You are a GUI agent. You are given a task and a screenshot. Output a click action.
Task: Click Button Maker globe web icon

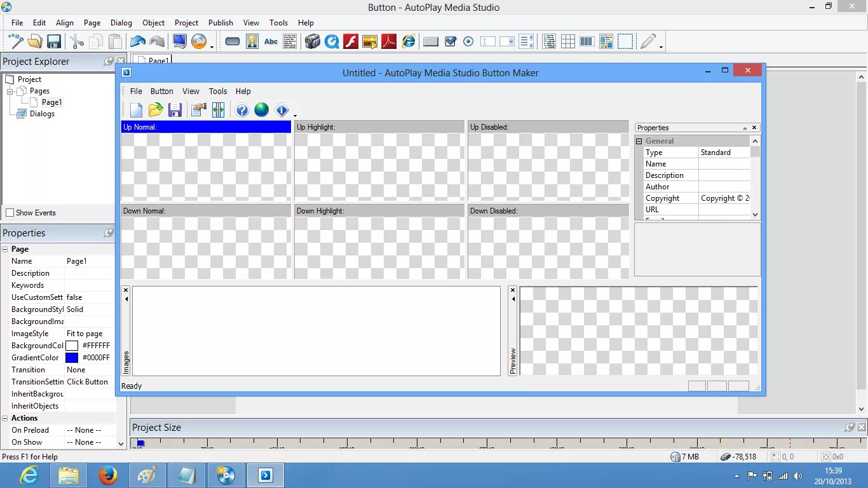point(262,110)
